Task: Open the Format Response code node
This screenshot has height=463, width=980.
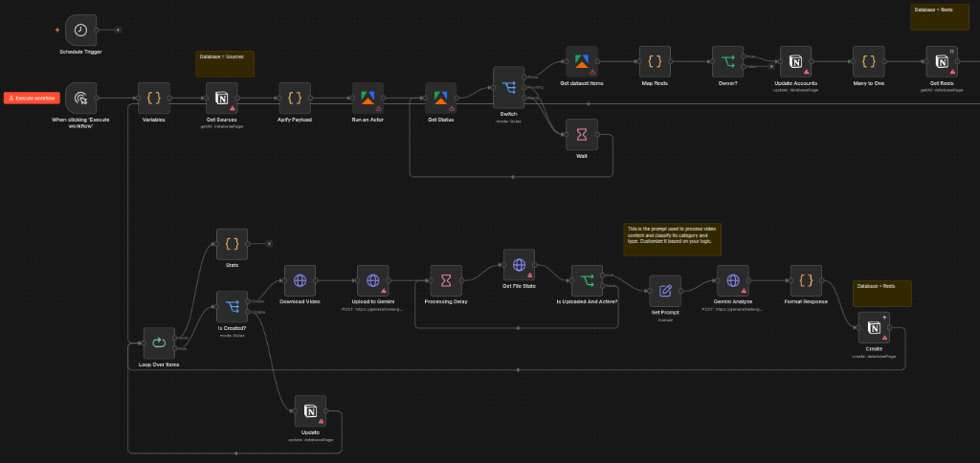Action: (806, 280)
